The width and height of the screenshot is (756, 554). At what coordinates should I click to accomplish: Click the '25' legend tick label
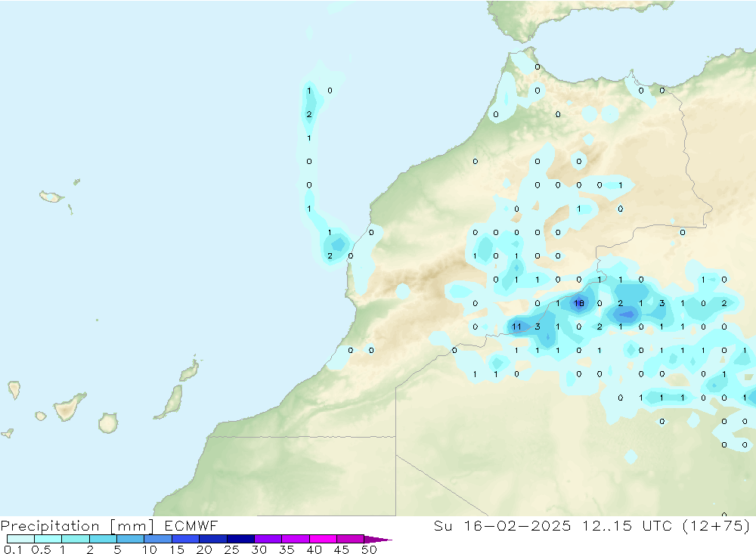[232, 549]
